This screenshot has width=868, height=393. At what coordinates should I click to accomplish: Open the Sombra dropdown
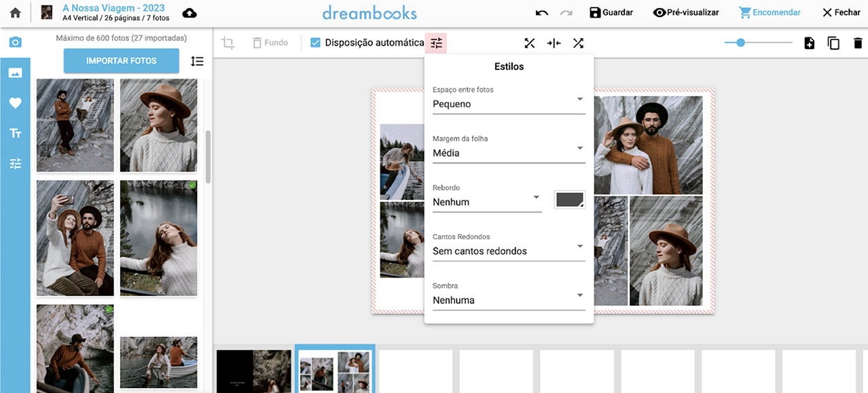tap(508, 300)
